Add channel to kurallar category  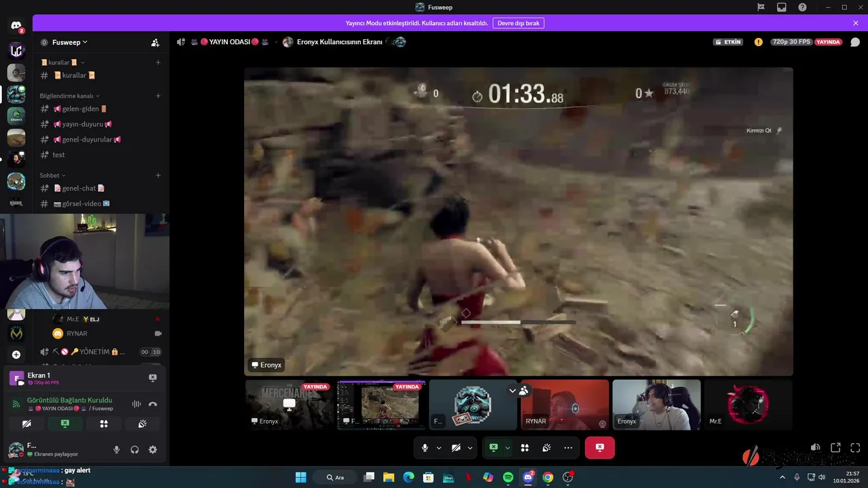point(158,62)
